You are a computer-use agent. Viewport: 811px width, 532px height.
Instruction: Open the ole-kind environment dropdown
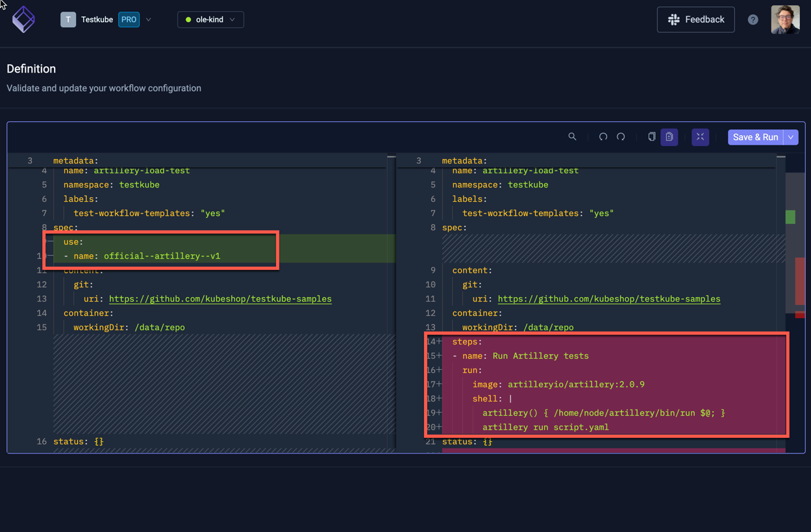[x=210, y=19]
